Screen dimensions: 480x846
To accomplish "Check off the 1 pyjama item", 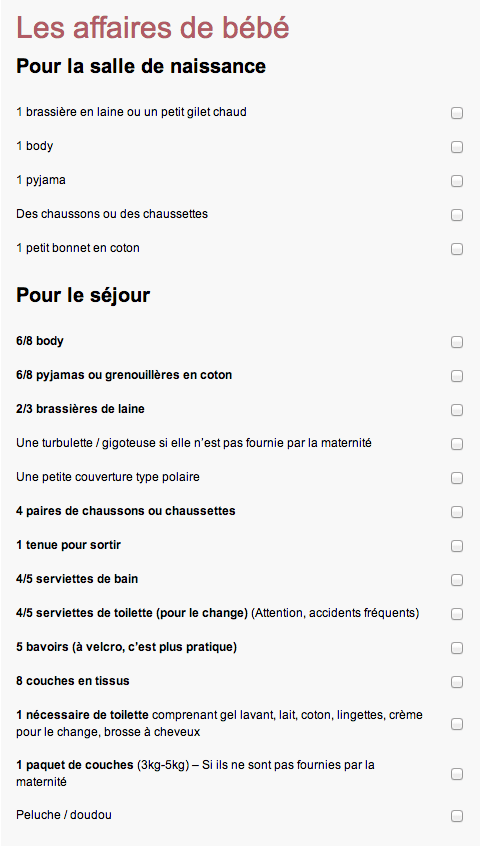I will 457,181.
